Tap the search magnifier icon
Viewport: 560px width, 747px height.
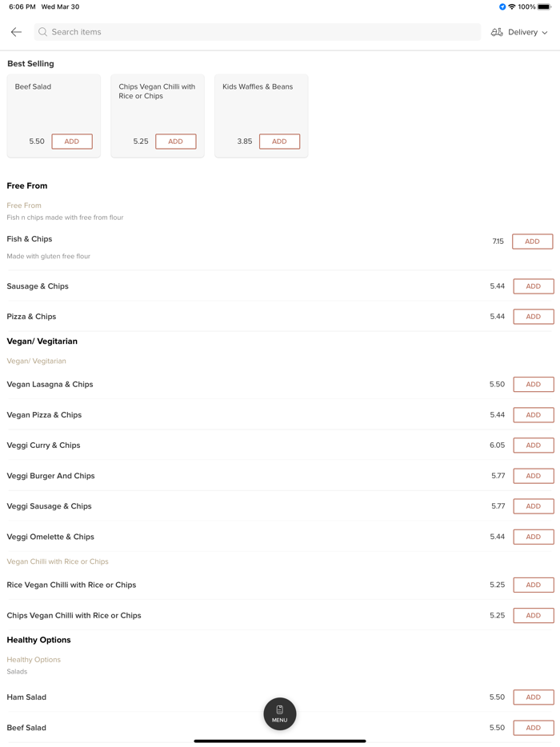(x=43, y=32)
